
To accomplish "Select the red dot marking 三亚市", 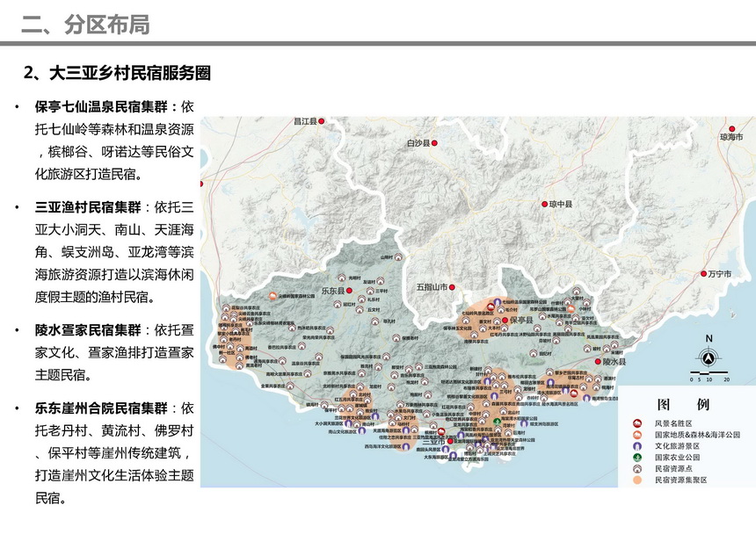I will pyautogui.click(x=450, y=441).
